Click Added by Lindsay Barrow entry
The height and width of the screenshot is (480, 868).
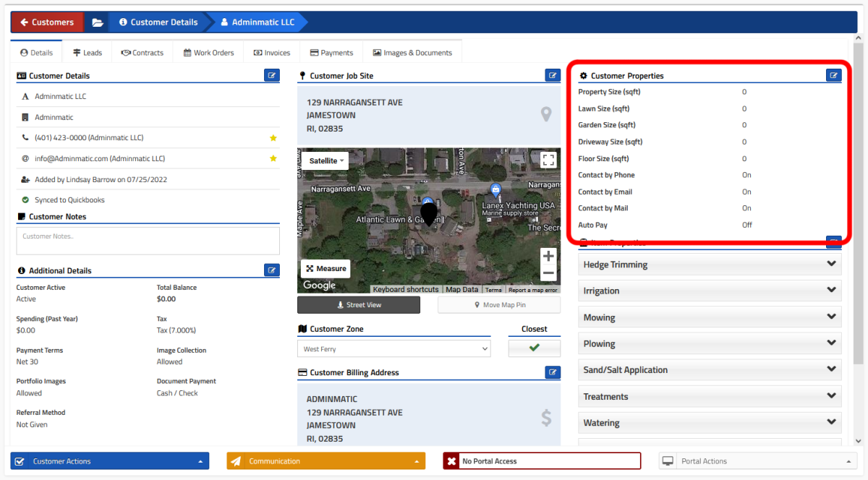point(101,179)
